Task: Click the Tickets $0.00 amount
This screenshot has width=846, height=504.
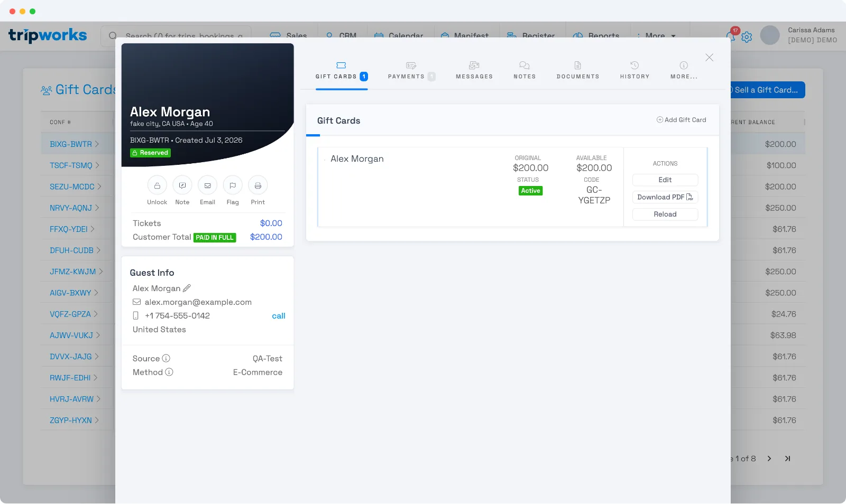Action: click(x=271, y=223)
